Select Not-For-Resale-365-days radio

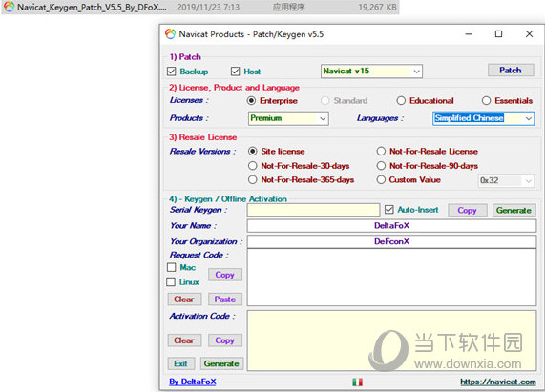click(253, 180)
